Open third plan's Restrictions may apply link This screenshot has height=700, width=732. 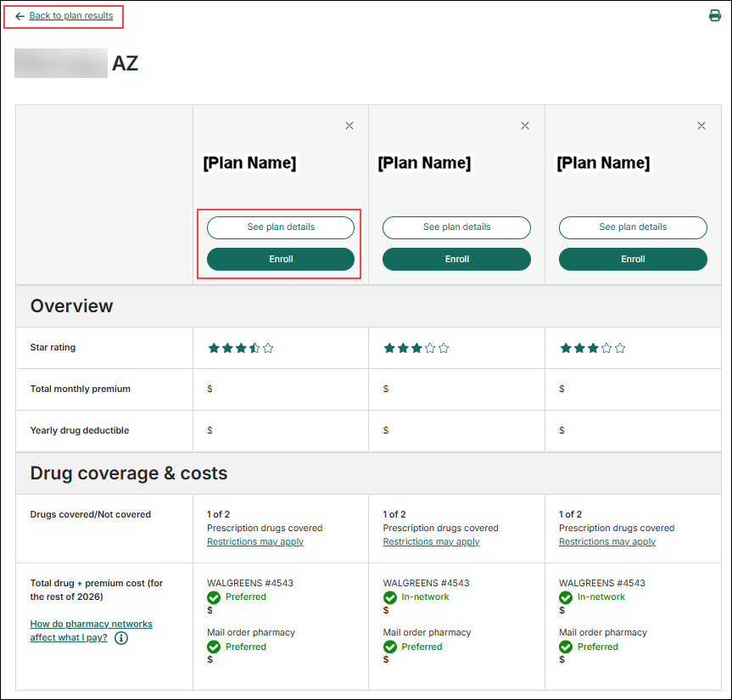click(607, 541)
